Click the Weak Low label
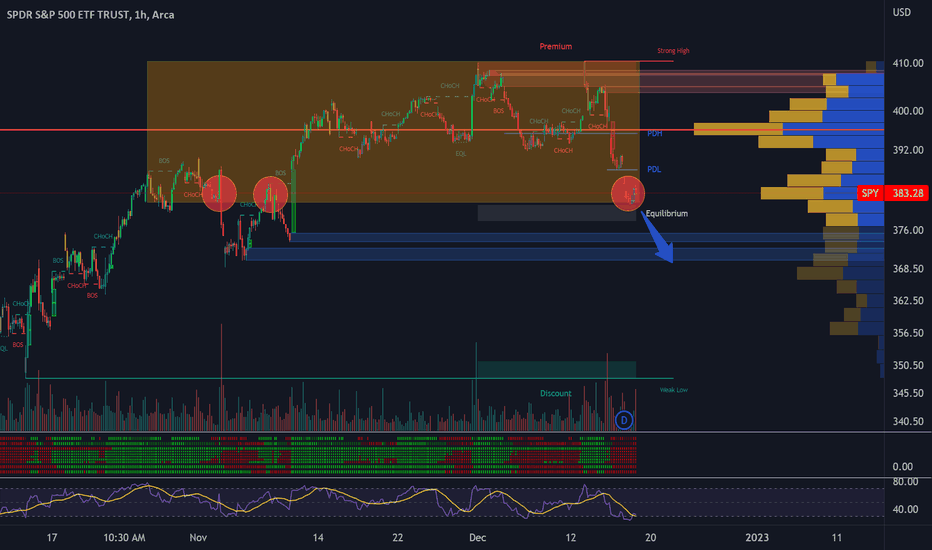This screenshot has height=550, width=932. [673, 390]
